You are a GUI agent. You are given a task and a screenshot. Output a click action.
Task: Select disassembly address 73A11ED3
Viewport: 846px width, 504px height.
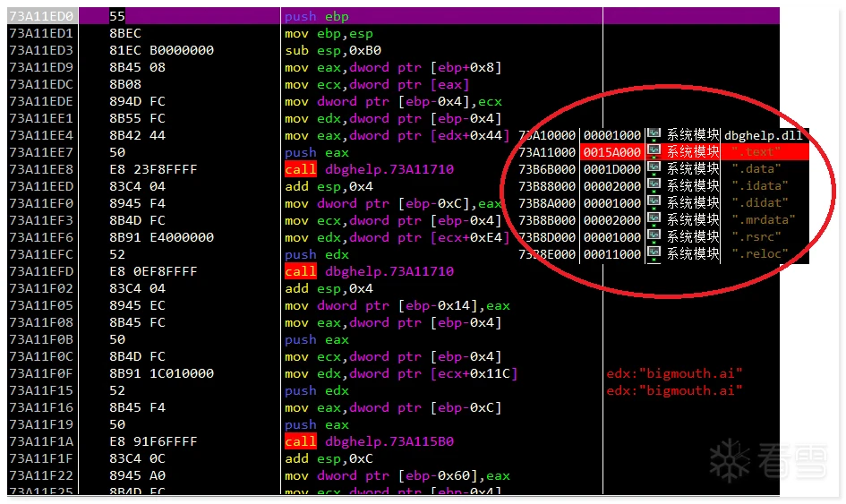click(x=41, y=50)
